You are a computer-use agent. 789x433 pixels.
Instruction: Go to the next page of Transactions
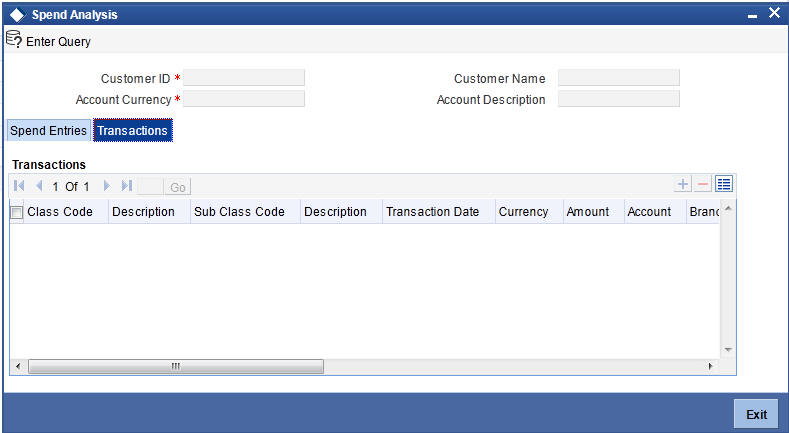coord(106,186)
